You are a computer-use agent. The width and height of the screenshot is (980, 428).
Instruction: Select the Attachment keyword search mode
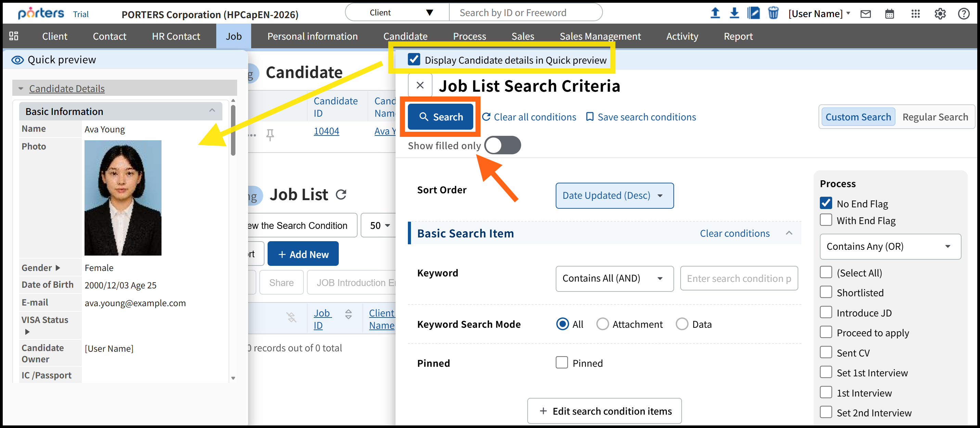click(602, 324)
